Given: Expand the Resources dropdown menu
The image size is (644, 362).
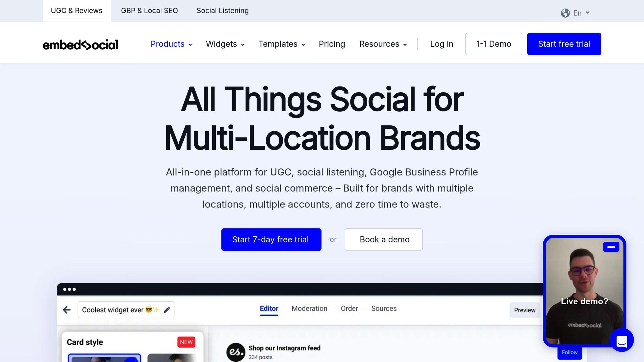Looking at the screenshot, I should 383,44.
